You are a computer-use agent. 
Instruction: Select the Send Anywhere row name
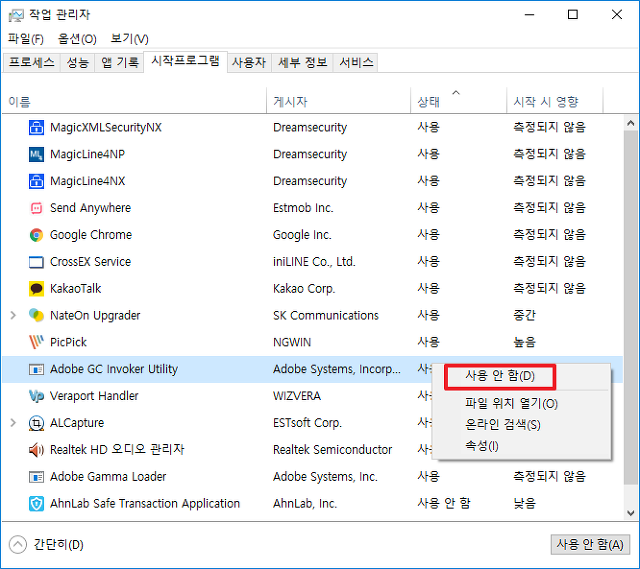coord(90,208)
